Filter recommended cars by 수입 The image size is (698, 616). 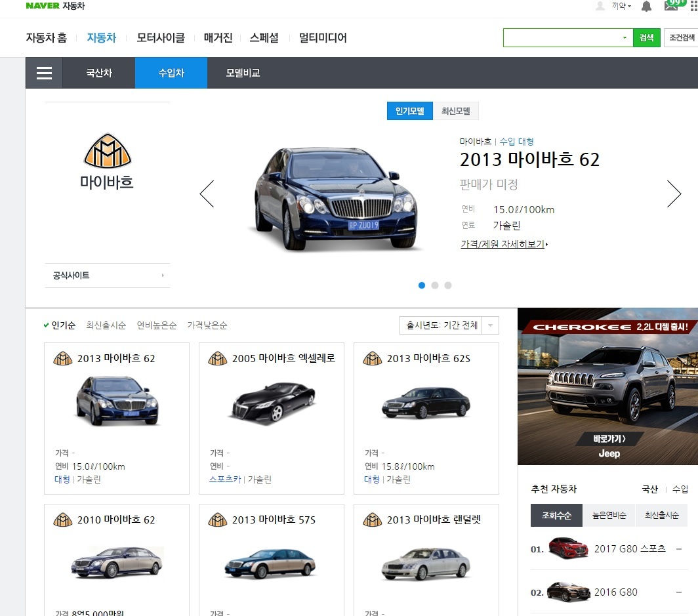(680, 489)
